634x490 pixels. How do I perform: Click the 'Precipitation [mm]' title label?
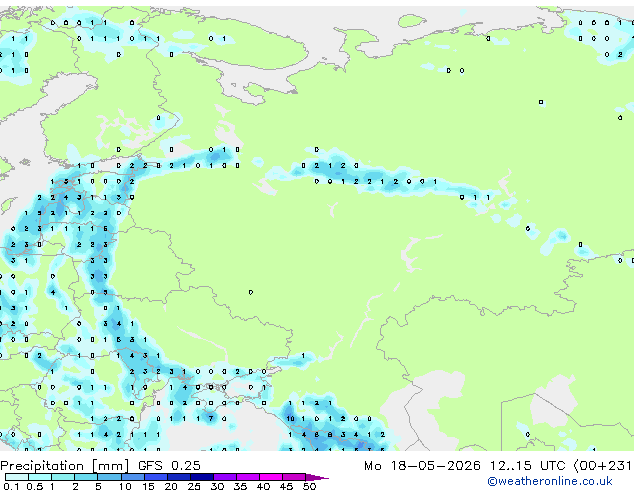65,466
